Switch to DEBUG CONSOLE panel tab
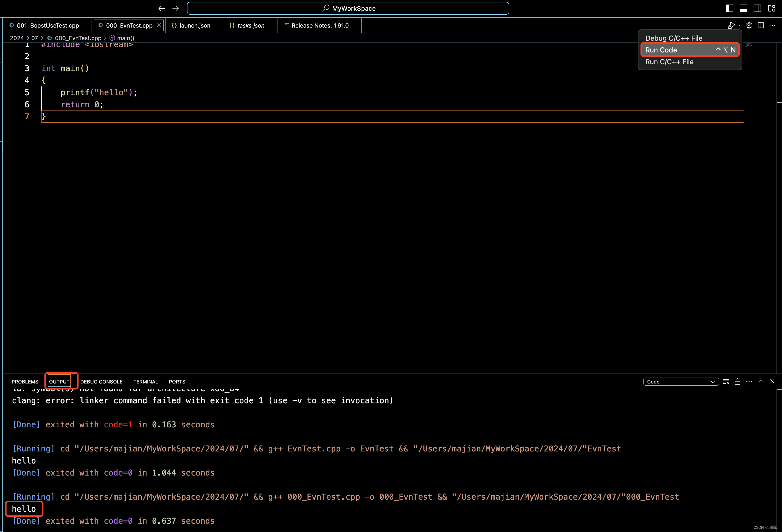Screen dimensions: 782x532 101,382
